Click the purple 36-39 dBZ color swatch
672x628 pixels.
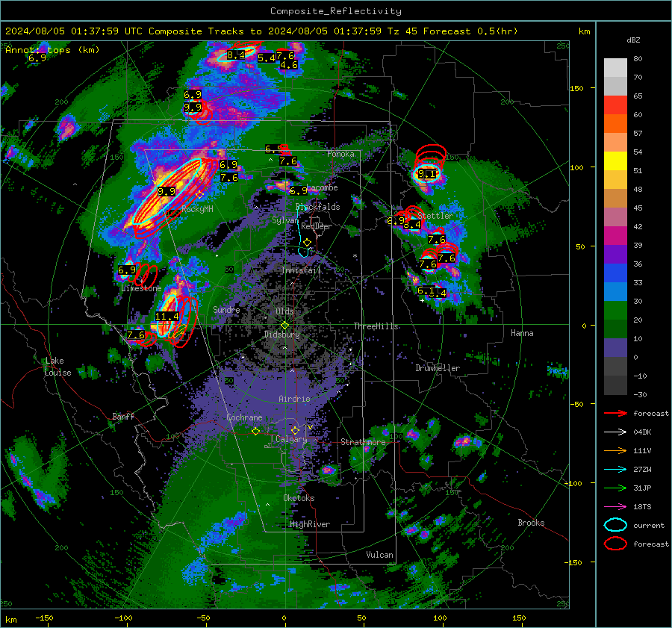615,254
